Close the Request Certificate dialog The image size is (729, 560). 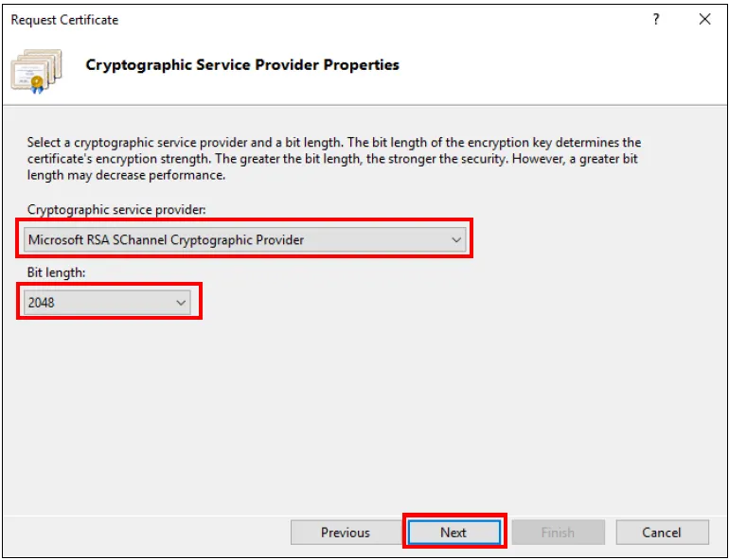point(704,19)
